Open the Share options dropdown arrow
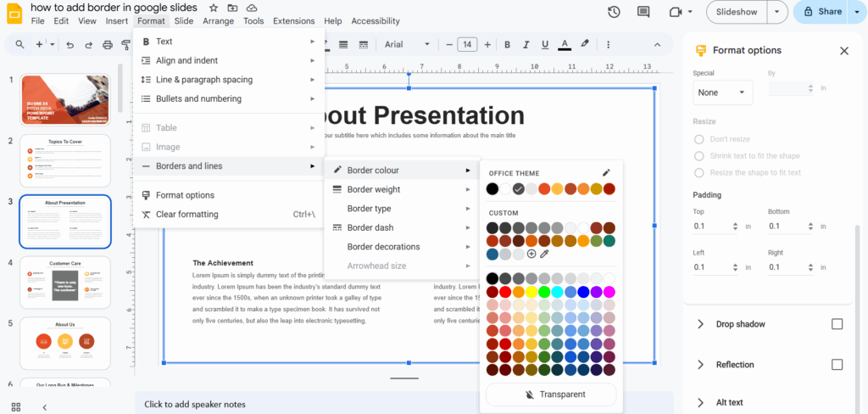Image resolution: width=868 pixels, height=414 pixels. point(857,12)
